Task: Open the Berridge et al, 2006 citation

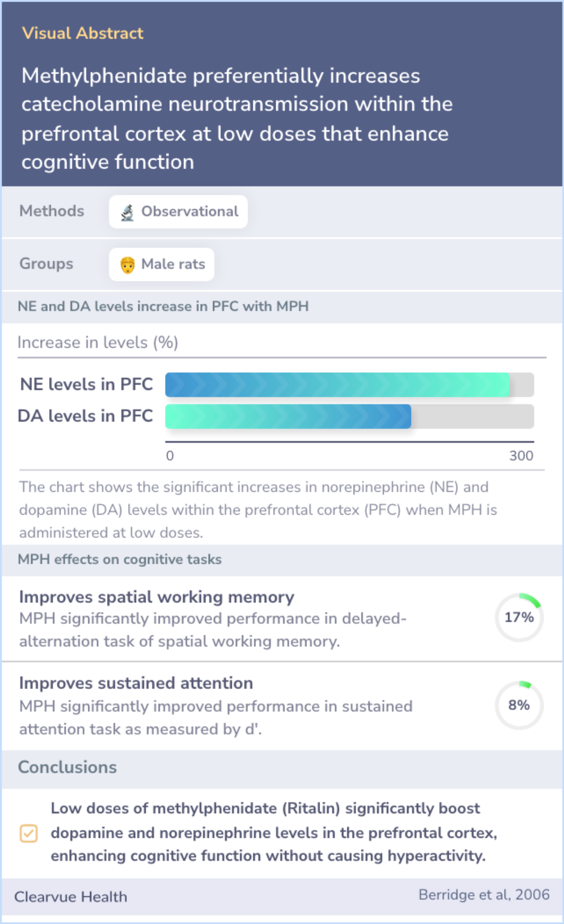Action: (484, 895)
